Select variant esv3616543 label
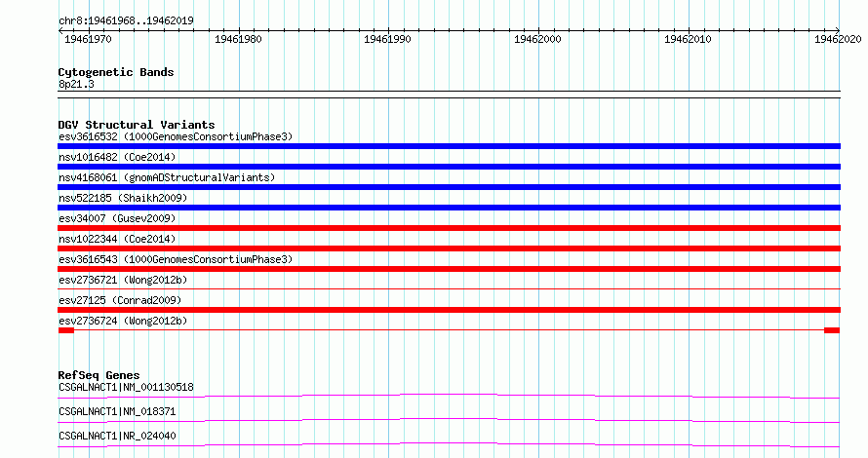868x458 pixels. point(176,259)
